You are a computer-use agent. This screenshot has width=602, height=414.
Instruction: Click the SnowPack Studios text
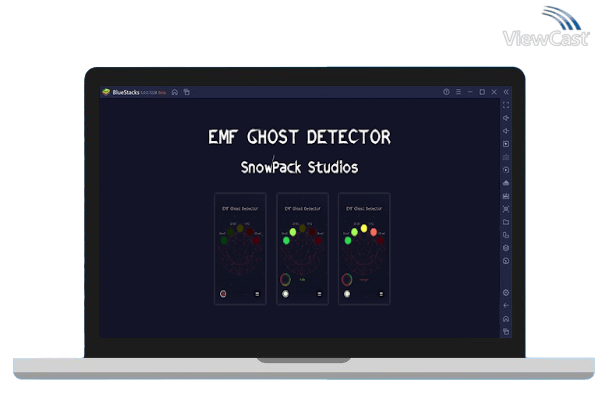pyautogui.click(x=299, y=167)
